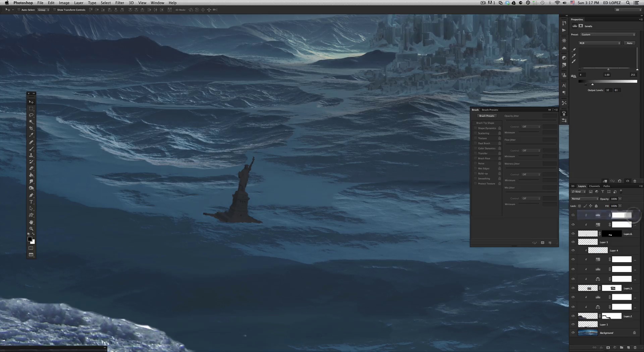Open the Levels Preset dropdown
Screen dimensions: 644x352
click(x=608, y=35)
